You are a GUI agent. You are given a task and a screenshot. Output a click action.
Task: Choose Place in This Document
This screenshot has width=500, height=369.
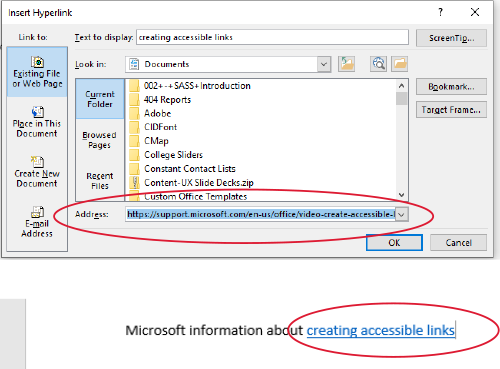click(37, 122)
